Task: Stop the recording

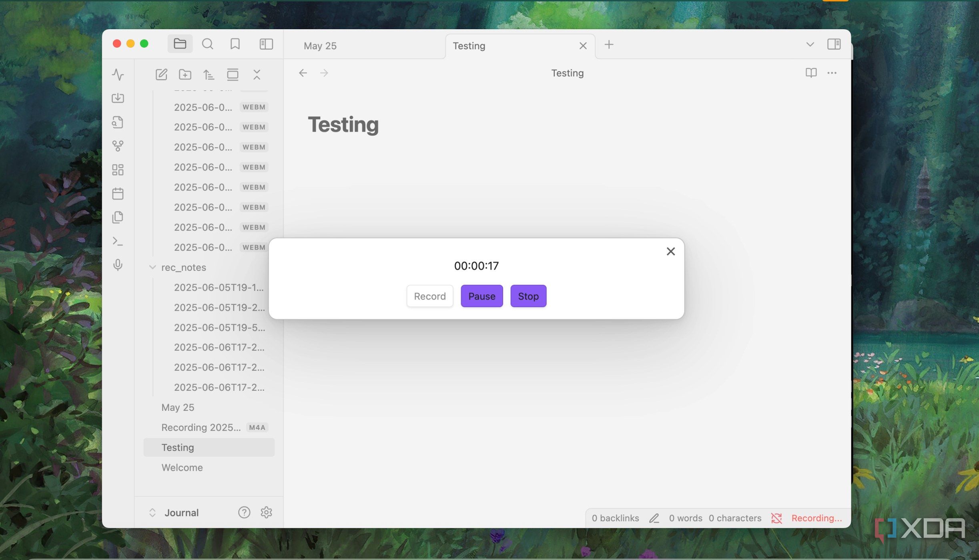Action: click(528, 296)
